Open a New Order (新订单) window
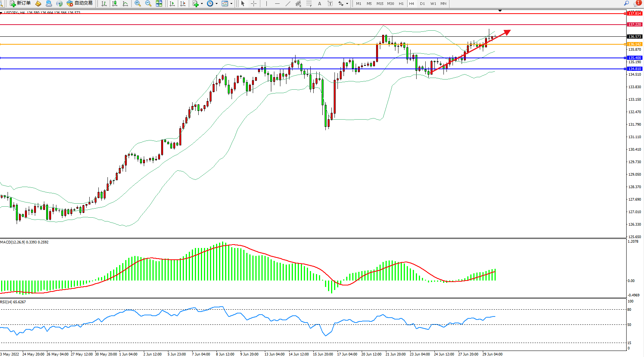The height and width of the screenshot is (357, 644). coord(20,3)
